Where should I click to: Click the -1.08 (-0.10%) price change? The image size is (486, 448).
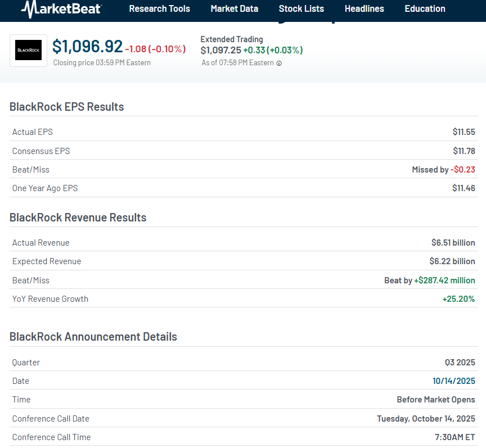click(x=155, y=49)
